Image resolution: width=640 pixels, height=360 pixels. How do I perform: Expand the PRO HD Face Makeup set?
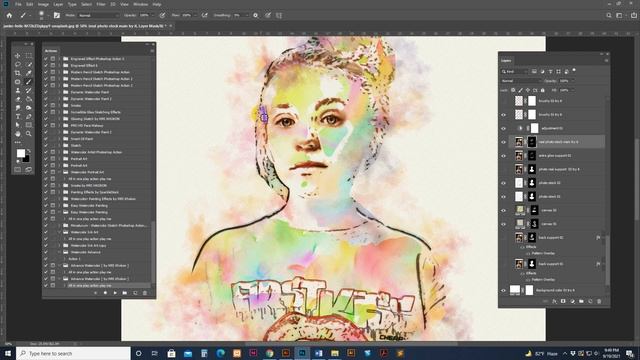coord(59,125)
